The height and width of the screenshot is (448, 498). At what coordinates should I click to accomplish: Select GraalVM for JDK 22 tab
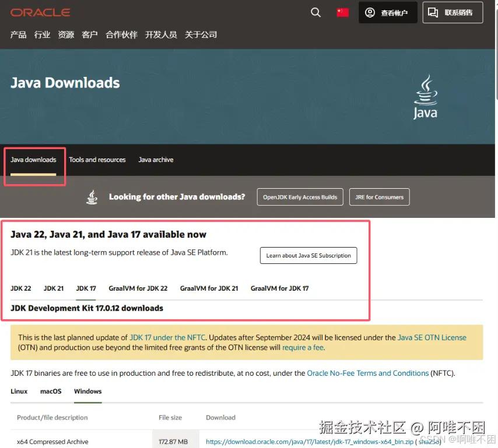138,288
